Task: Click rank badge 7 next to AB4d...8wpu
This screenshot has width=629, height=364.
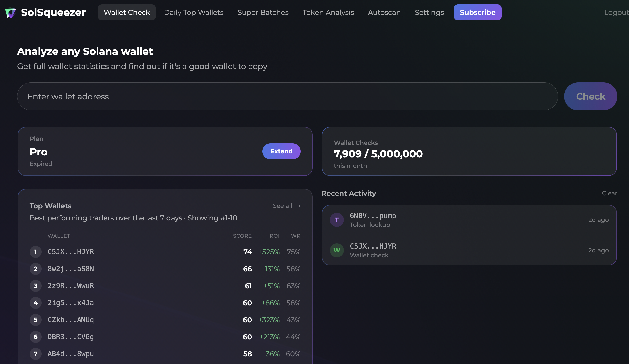Action: 35,354
